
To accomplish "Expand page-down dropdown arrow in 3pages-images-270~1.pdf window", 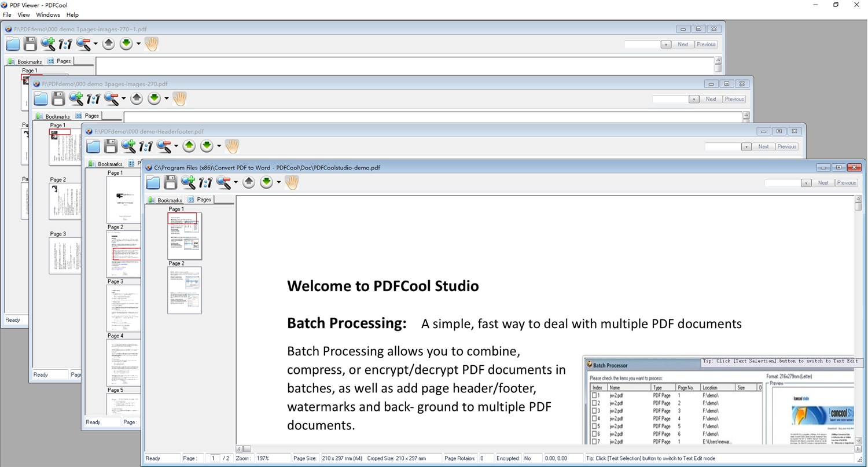I will tap(138, 44).
